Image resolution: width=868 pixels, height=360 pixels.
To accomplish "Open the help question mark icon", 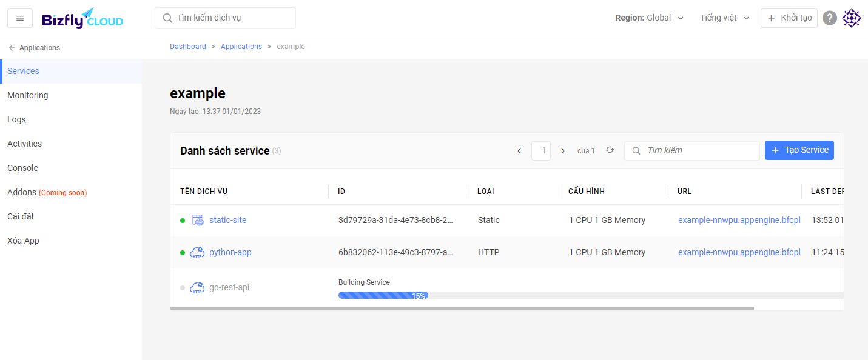I will click(830, 18).
